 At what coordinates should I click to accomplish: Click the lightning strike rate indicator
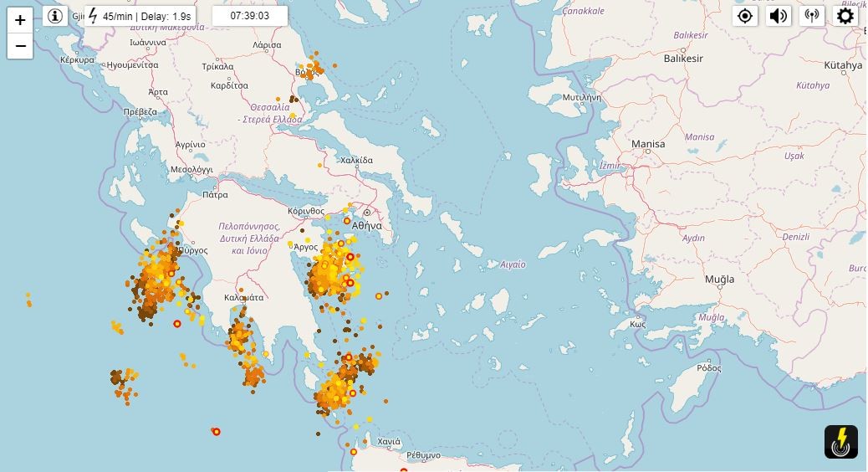tap(140, 17)
